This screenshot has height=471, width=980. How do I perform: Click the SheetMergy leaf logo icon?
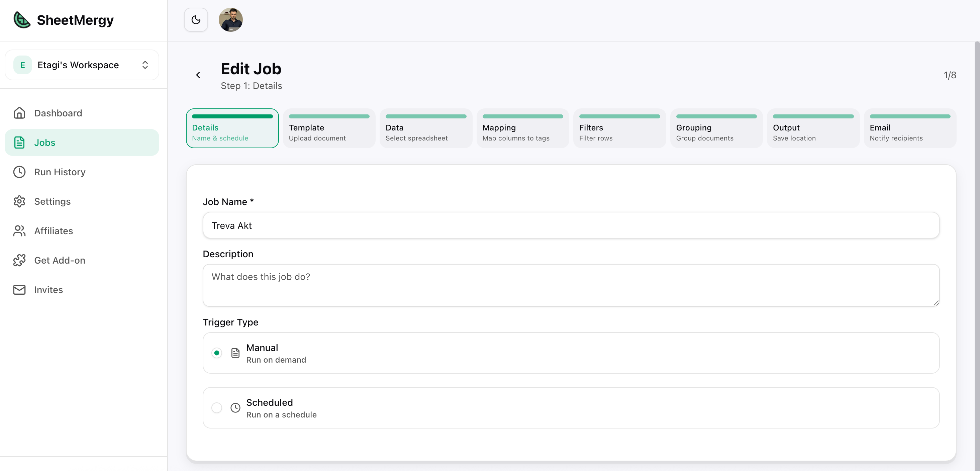click(22, 20)
